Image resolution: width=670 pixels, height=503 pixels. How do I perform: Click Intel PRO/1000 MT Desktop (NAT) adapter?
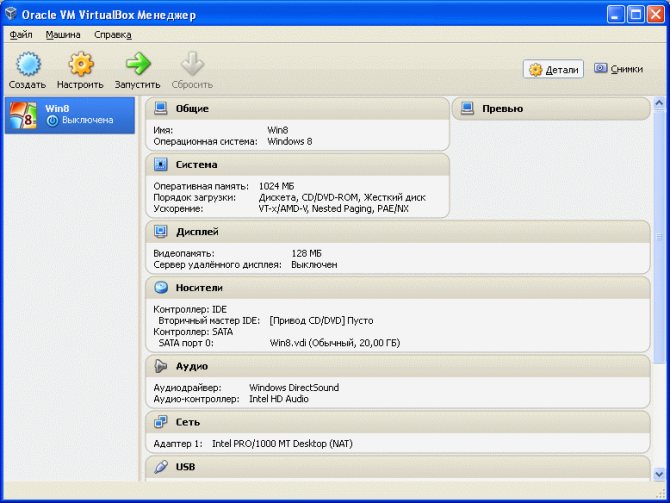pyautogui.click(x=282, y=444)
